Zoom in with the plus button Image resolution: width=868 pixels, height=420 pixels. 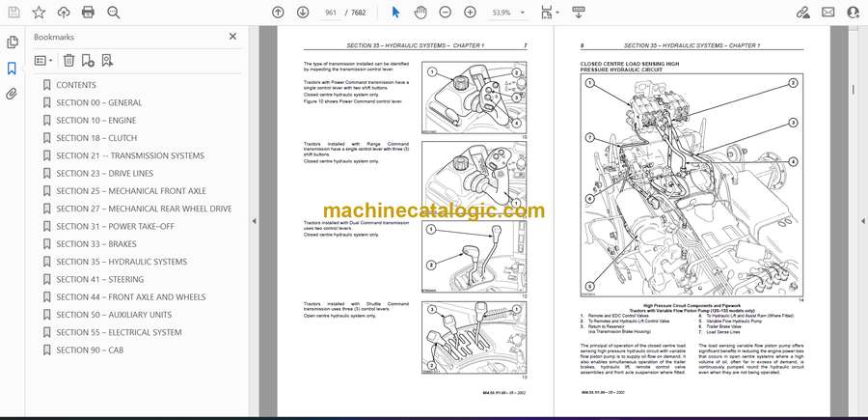coord(470,13)
